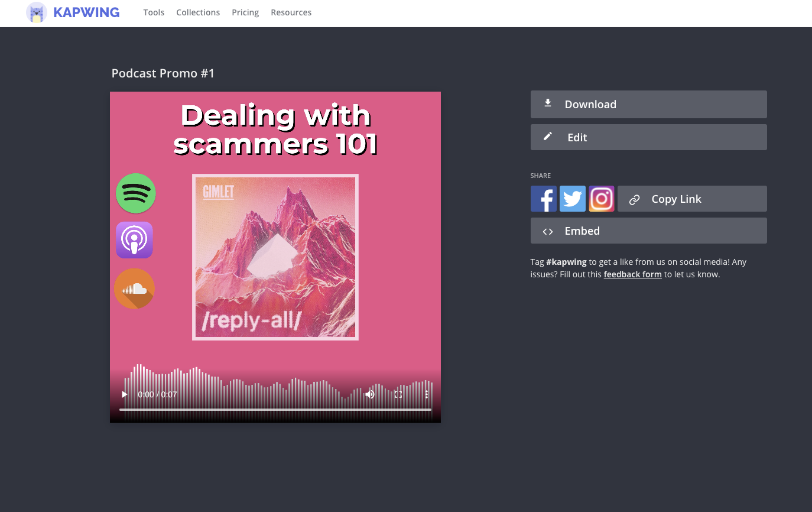
Task: Mute the video volume
Action: (x=370, y=394)
